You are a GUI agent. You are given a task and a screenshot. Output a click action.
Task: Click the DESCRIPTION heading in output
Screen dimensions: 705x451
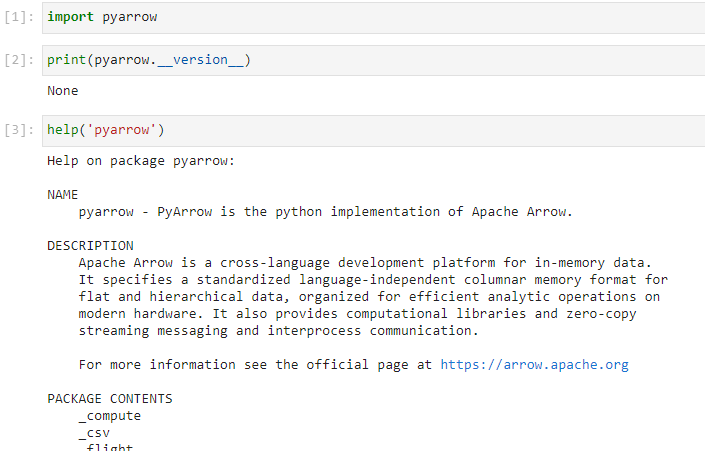[x=90, y=245]
